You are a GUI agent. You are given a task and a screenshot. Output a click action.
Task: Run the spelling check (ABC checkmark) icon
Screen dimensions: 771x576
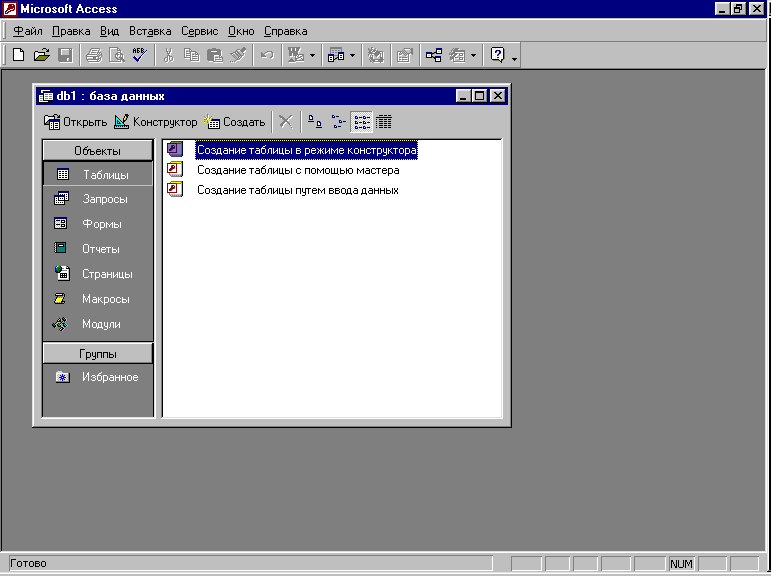(x=140, y=55)
